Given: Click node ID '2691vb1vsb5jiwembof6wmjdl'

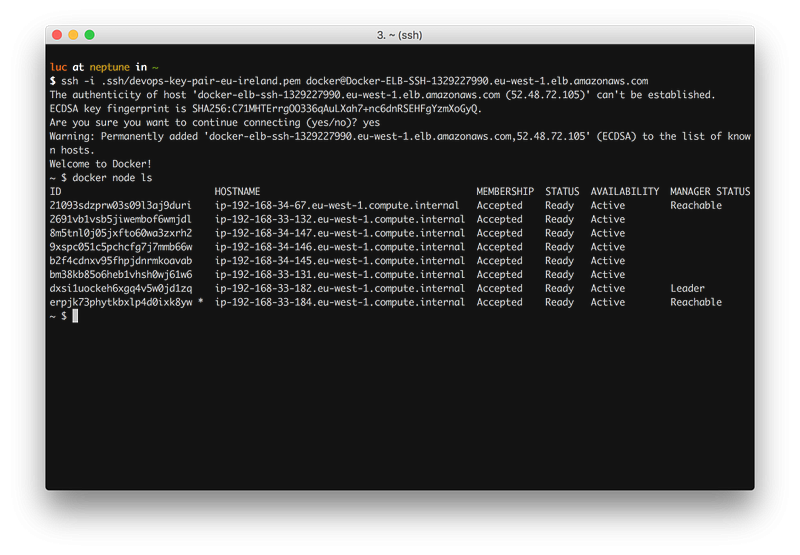Looking at the screenshot, I should tap(120, 219).
